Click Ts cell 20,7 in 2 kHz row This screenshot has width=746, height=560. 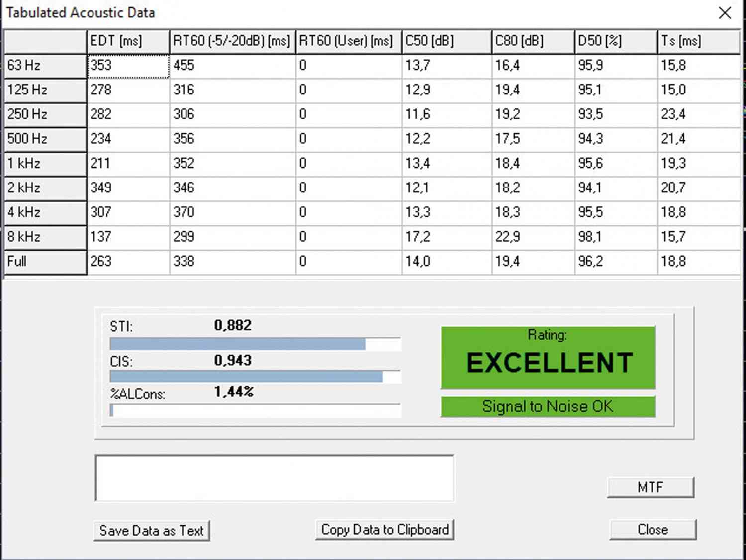point(699,188)
